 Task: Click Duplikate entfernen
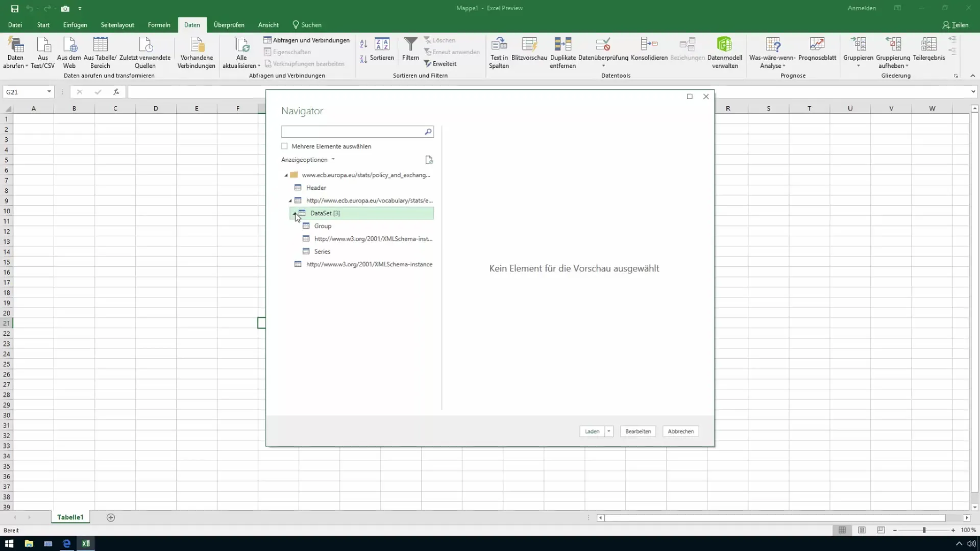(563, 53)
